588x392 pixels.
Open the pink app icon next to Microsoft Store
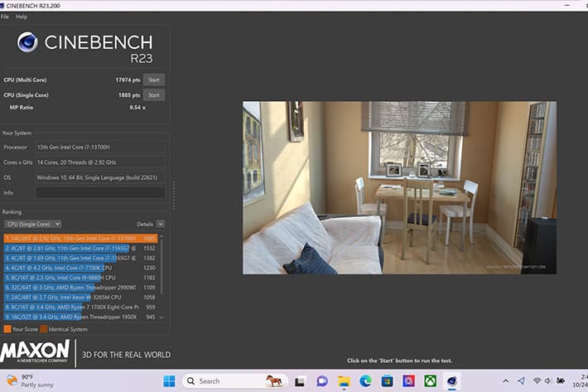tap(409, 381)
